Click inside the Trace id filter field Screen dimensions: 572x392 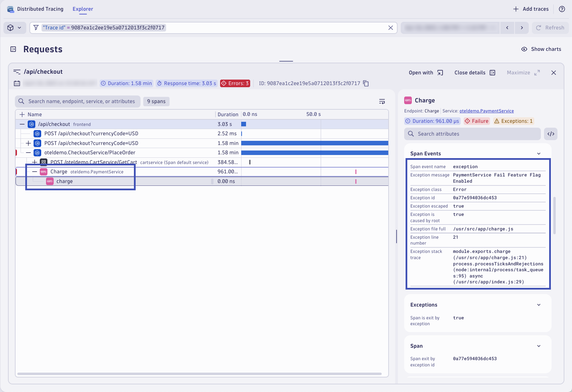coord(214,28)
